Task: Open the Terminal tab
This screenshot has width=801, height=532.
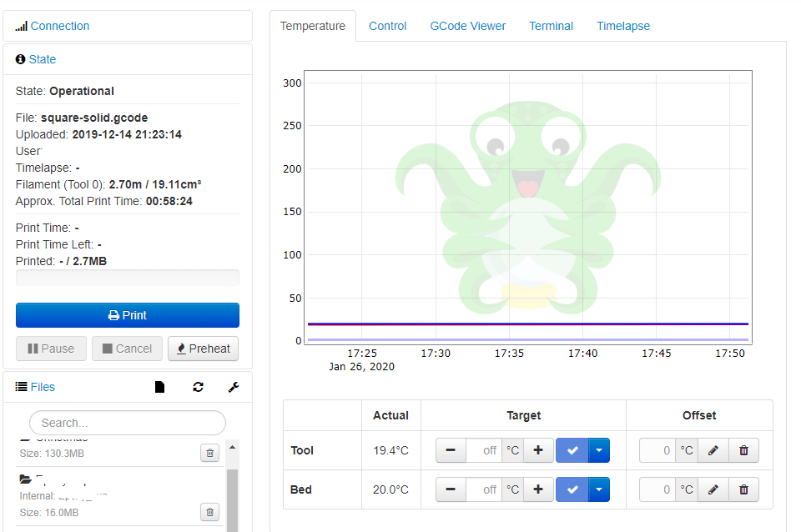Action: pos(552,26)
